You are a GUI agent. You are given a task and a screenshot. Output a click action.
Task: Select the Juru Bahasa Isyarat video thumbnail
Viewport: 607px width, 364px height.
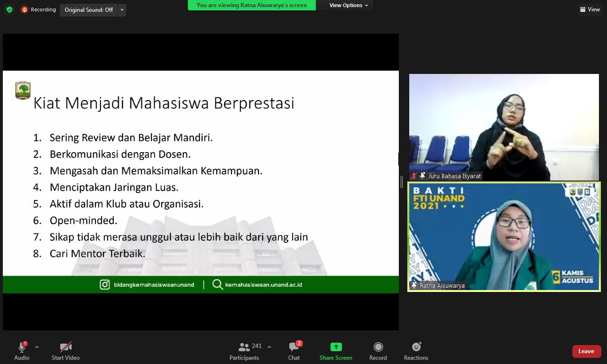pos(504,127)
